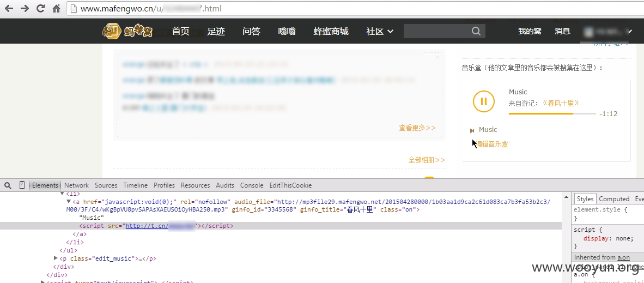Expand the 社区 dropdown menu
The width and height of the screenshot is (644, 283).
[380, 31]
